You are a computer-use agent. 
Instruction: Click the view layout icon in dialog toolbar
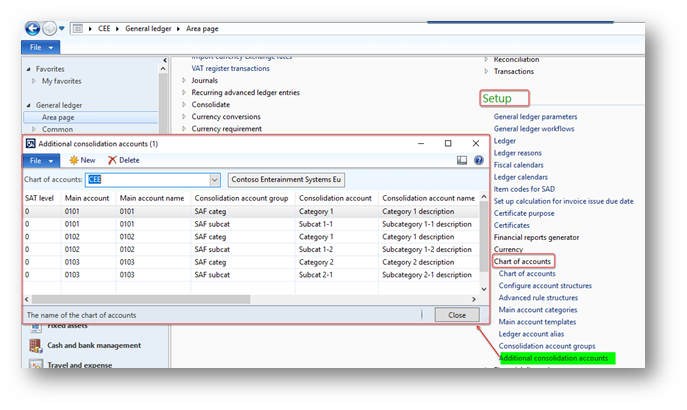coord(462,160)
